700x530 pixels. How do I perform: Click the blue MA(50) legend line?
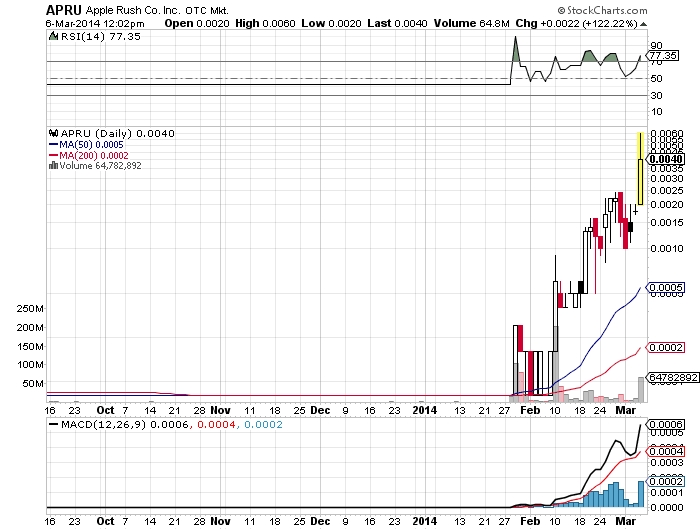point(53,144)
